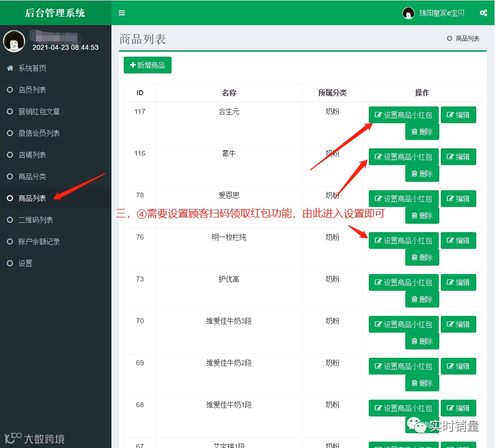The height and width of the screenshot is (448, 495).
Task: Open 设置 in sidebar
Action: coord(25,263)
